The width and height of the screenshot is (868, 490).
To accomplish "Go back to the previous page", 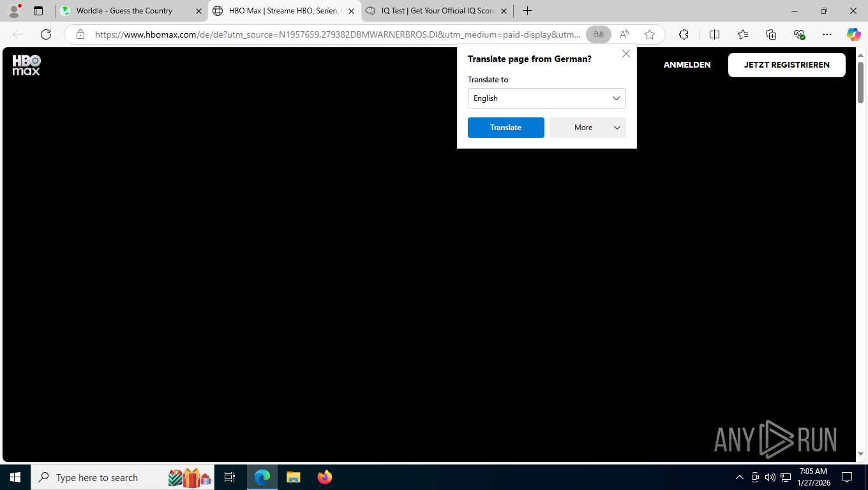I will click(x=18, y=34).
